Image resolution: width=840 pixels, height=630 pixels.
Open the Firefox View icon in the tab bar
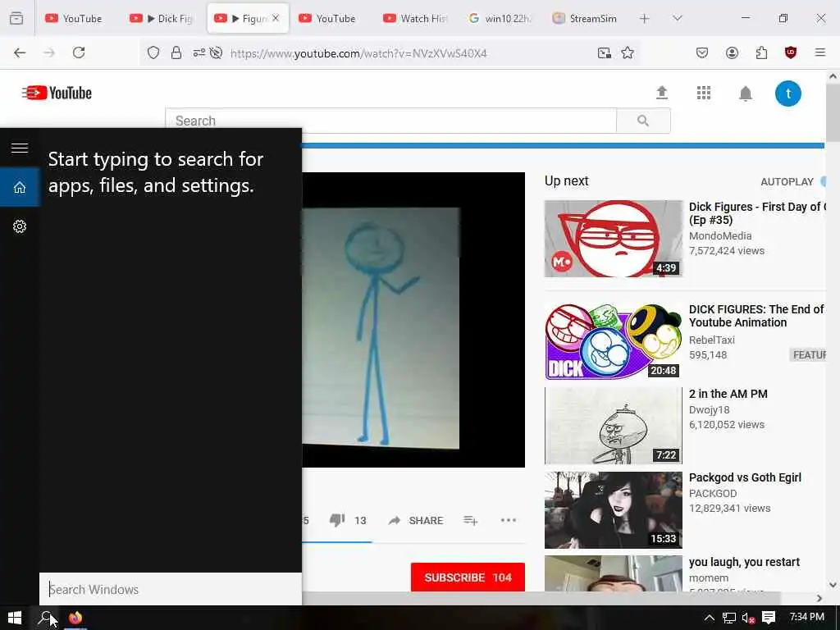16,18
